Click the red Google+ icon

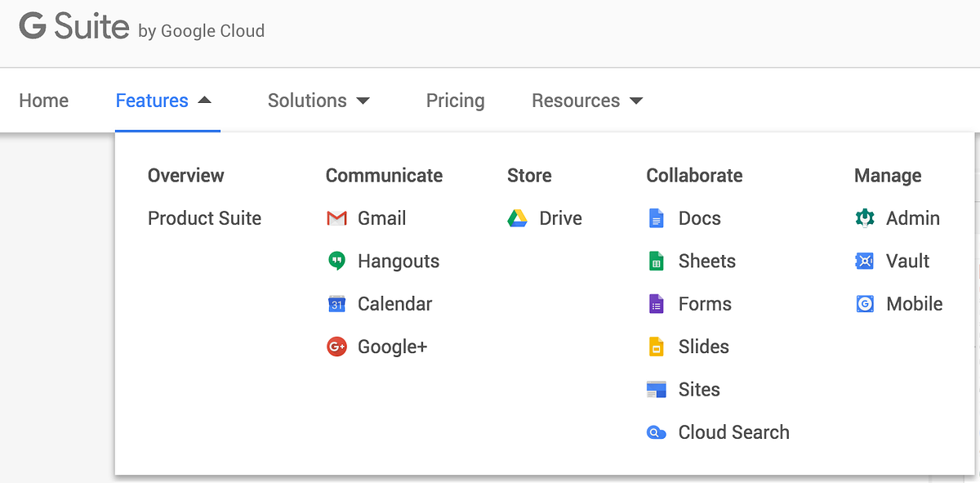coord(336,347)
